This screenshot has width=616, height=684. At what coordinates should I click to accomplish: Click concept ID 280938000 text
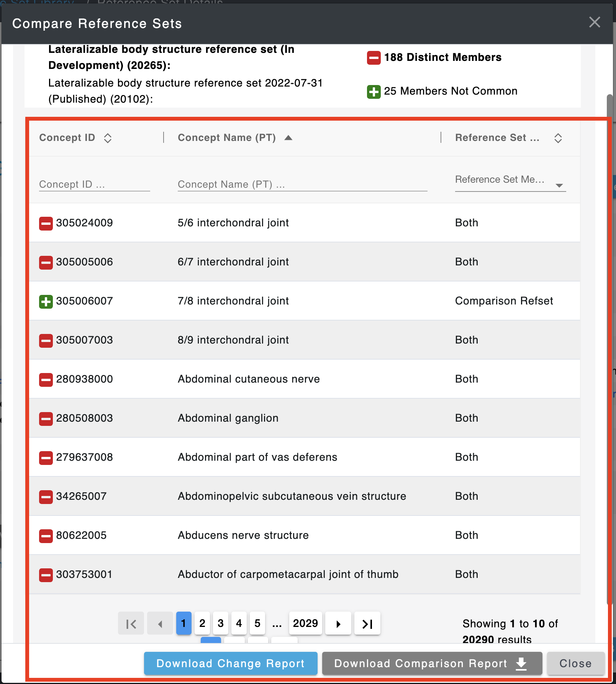tap(85, 379)
